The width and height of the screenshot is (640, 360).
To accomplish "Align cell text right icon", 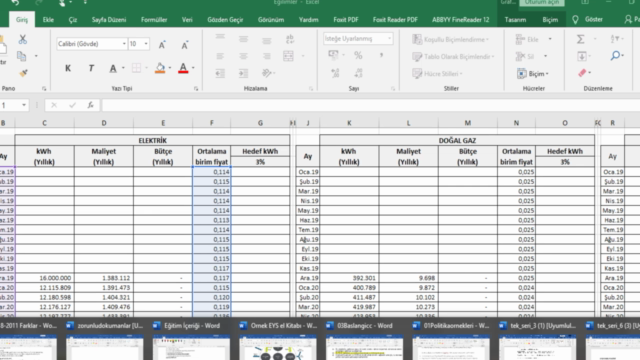I will [x=267, y=56].
